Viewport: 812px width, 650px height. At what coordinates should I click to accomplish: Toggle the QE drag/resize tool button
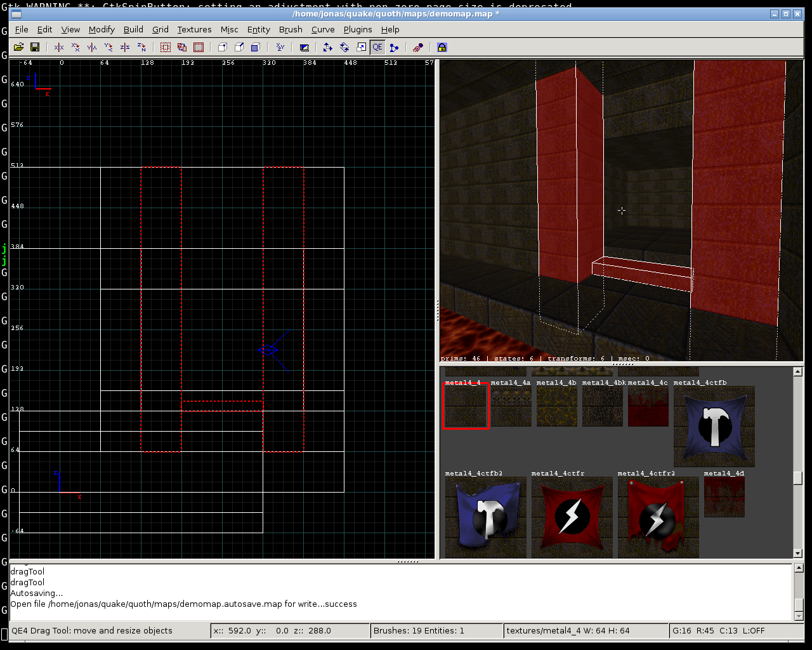(377, 47)
